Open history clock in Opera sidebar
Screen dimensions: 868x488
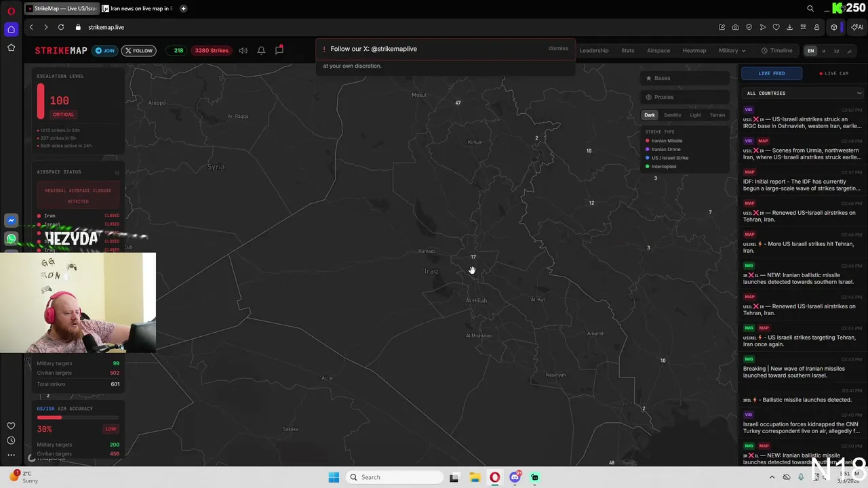pyautogui.click(x=11, y=441)
